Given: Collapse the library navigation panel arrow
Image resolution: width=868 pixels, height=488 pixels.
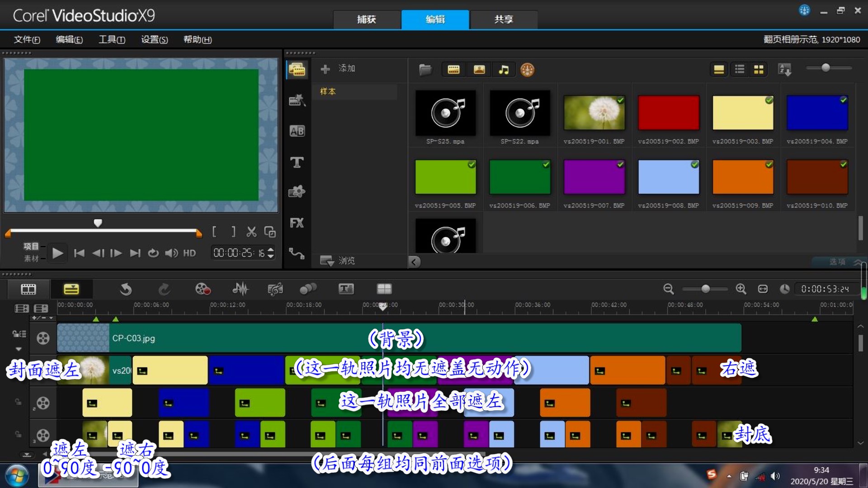Looking at the screenshot, I should 414,262.
